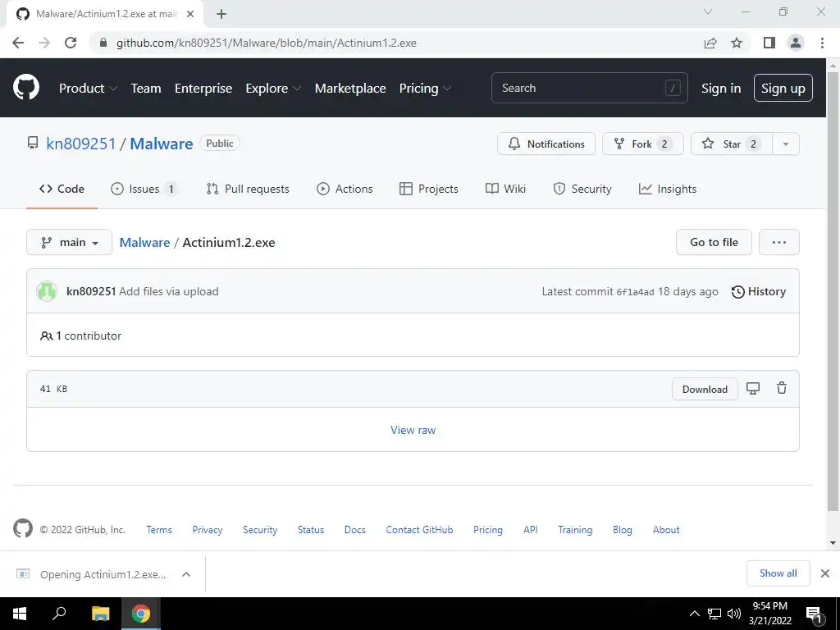Open Chrome profile avatar icon
Image resolution: width=840 pixels, height=630 pixels.
[x=796, y=43]
